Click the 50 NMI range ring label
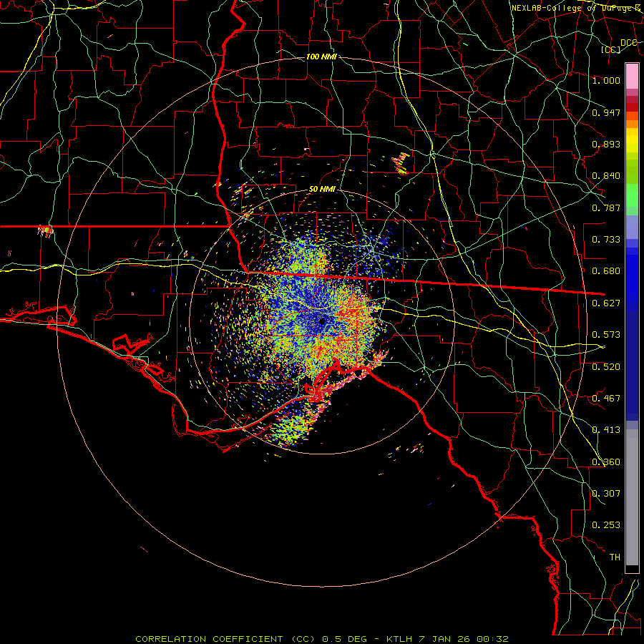 tap(322, 190)
